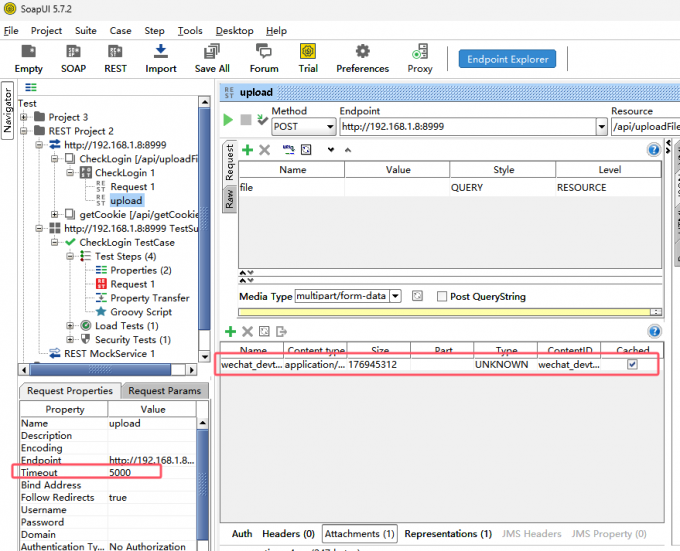Click export attachment icon

281,332
